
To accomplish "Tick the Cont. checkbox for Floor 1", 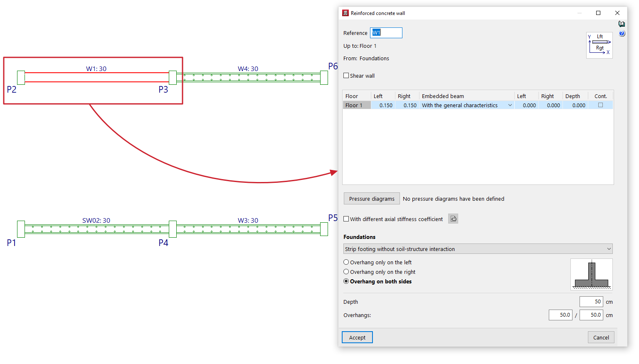I will tap(600, 105).
